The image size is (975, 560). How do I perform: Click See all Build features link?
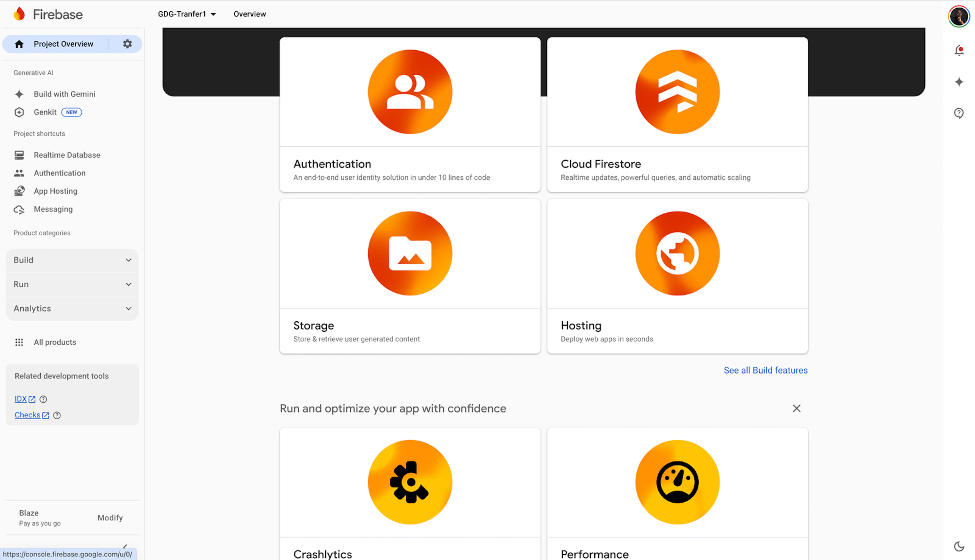click(x=765, y=370)
